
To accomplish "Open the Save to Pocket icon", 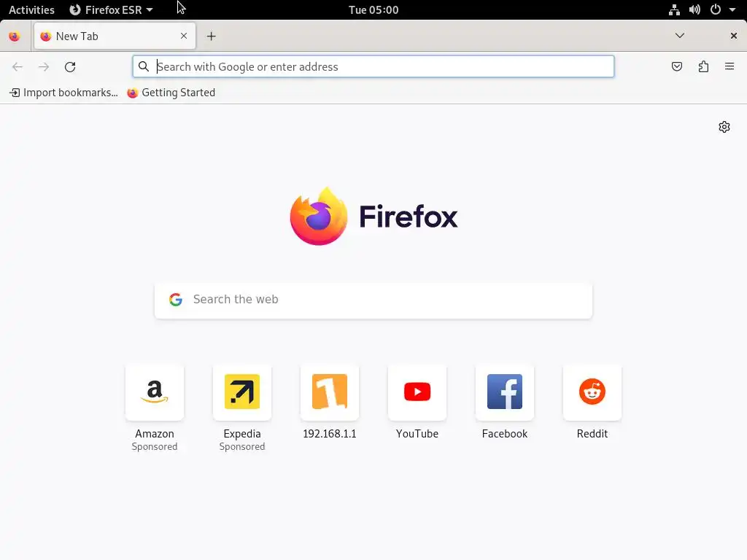I will 676,66.
